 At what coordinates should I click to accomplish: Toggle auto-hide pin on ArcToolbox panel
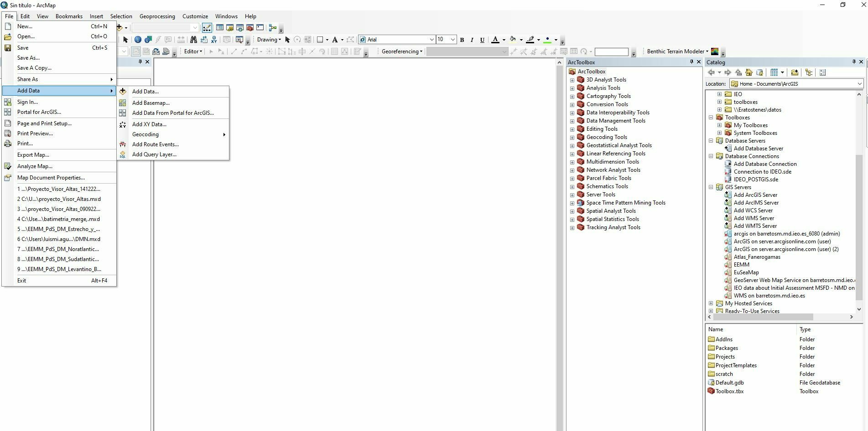[x=691, y=62]
